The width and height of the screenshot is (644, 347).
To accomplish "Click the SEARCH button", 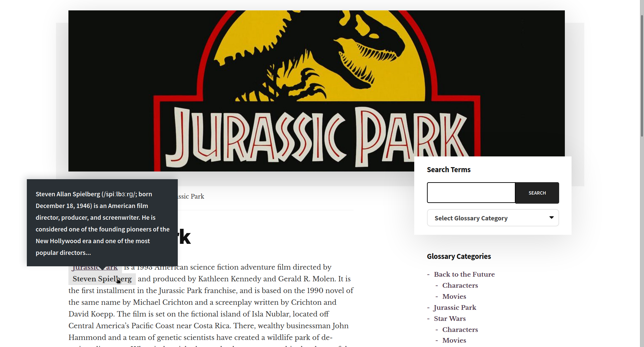I will (x=537, y=193).
